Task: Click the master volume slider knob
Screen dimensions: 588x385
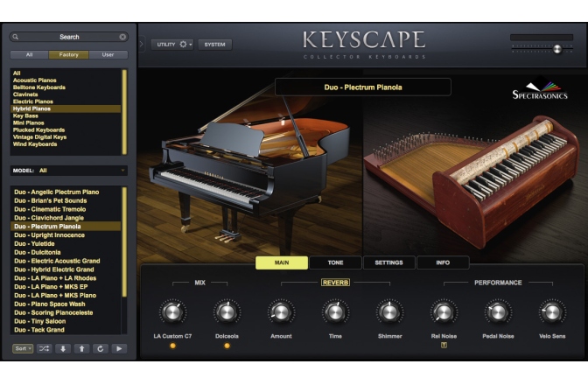Action: click(557, 49)
